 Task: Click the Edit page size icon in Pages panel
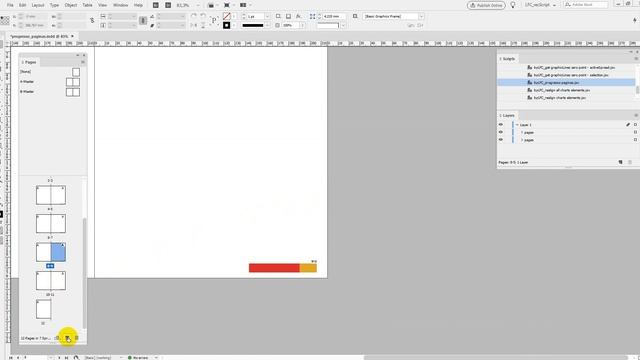point(58,338)
